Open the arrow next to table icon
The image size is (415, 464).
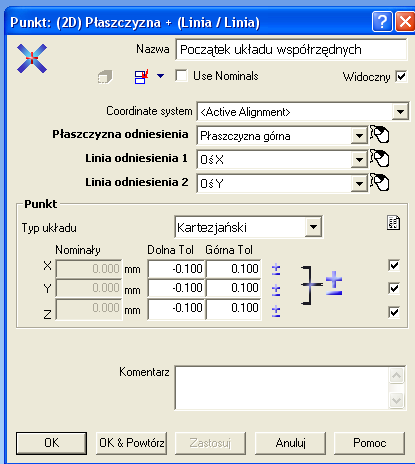[x=161, y=76]
